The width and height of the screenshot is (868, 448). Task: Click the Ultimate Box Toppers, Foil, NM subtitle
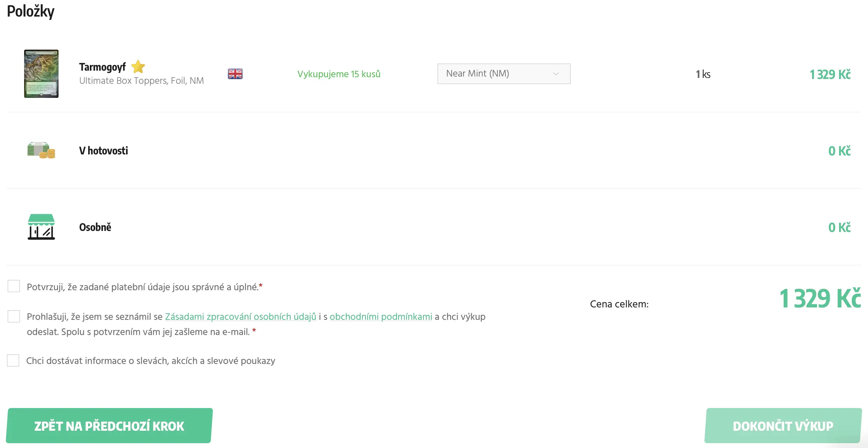pyautogui.click(x=142, y=81)
